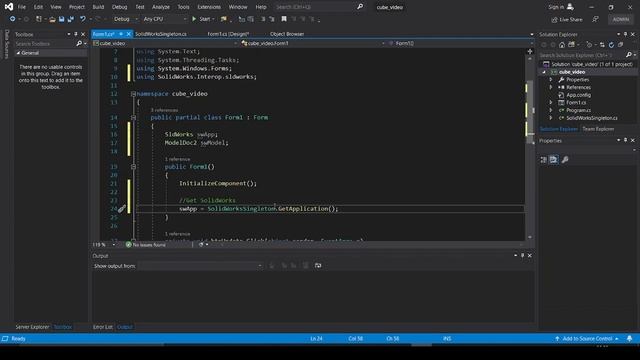The width and height of the screenshot is (640, 360).
Task: Click the Navigate Backward icon in the toolbar
Action: tap(13, 19)
